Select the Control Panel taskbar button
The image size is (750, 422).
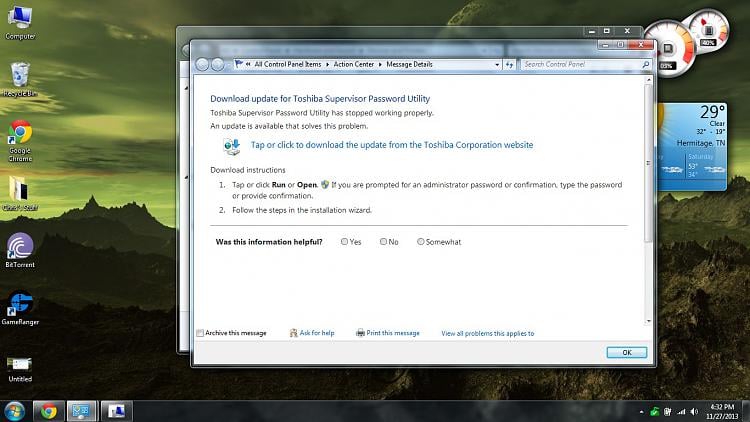81,411
